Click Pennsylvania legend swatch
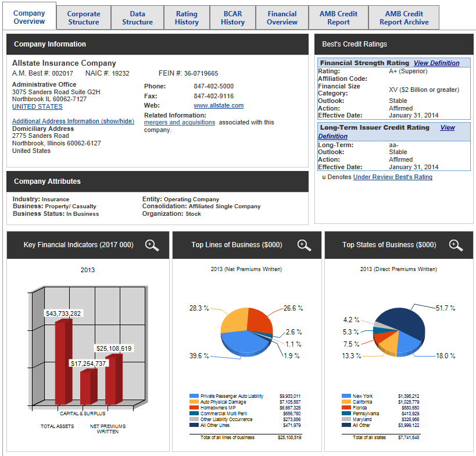 click(x=346, y=413)
